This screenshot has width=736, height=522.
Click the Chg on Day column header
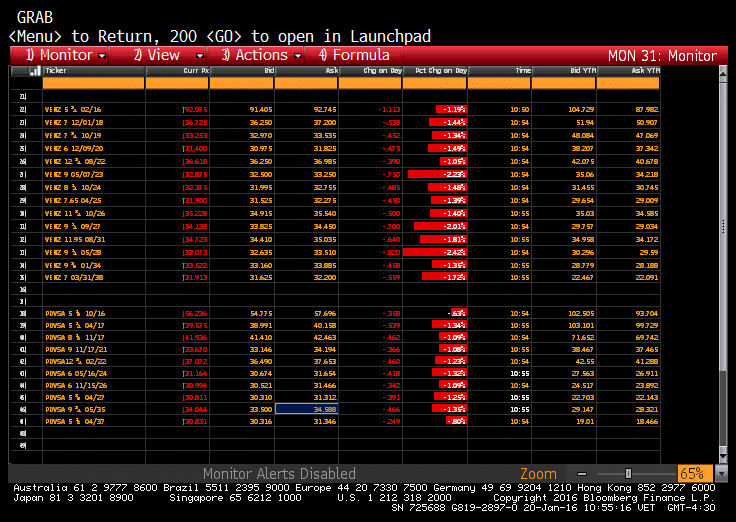pos(370,71)
